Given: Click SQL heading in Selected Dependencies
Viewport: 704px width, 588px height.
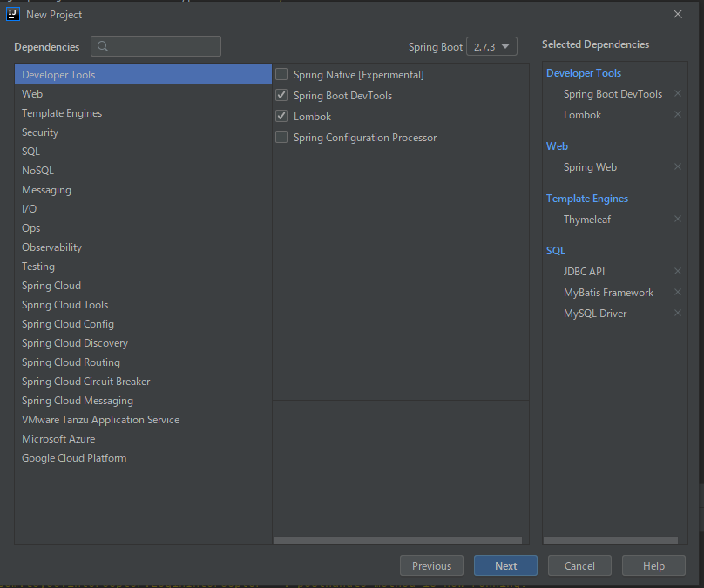Looking at the screenshot, I should (555, 251).
